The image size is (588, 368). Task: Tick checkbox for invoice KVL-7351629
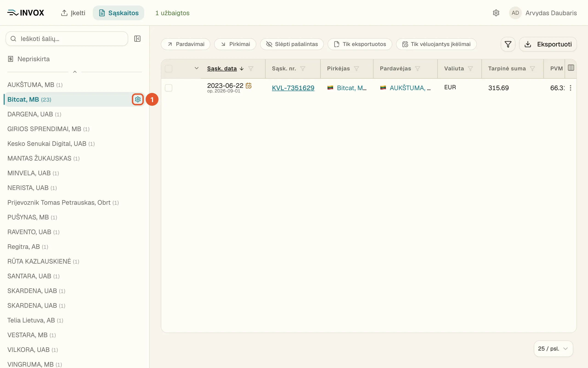click(169, 88)
